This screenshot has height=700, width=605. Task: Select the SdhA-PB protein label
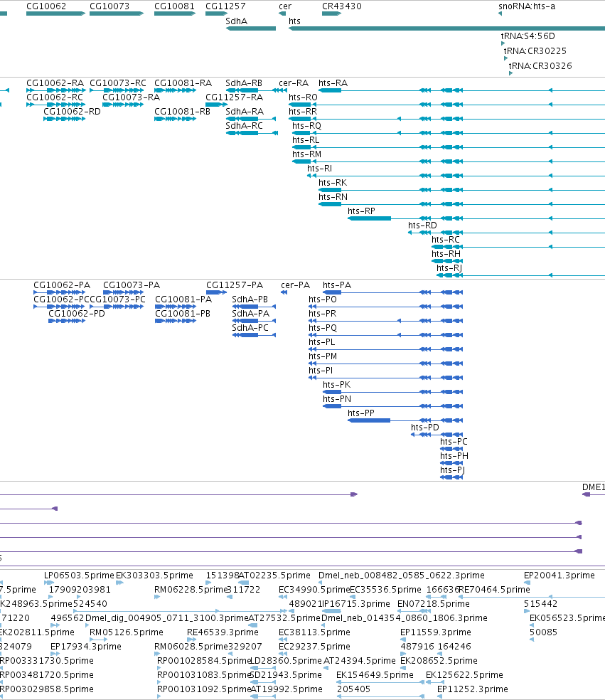coord(250,299)
